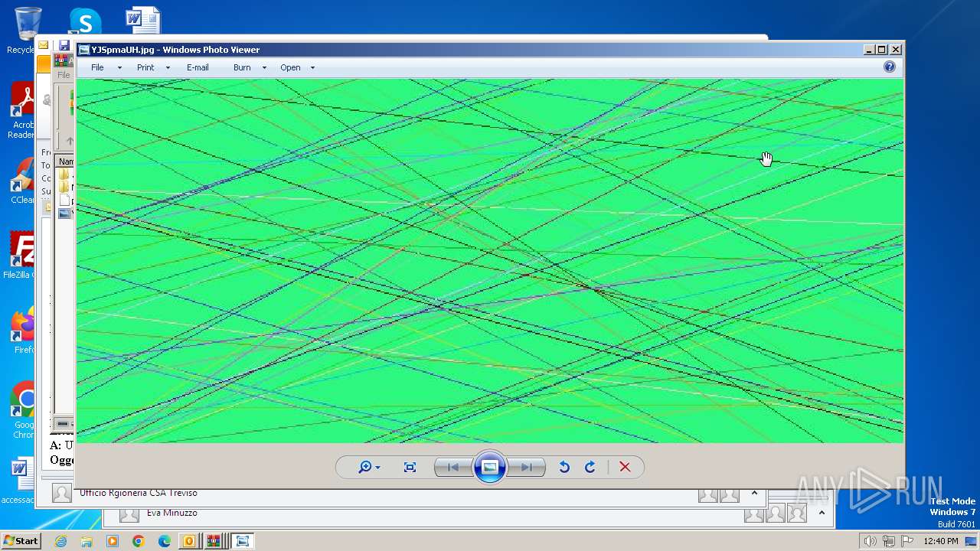Open Google Chrome desktop shortcut
Screen dimensions: 980x551
pos(23,409)
